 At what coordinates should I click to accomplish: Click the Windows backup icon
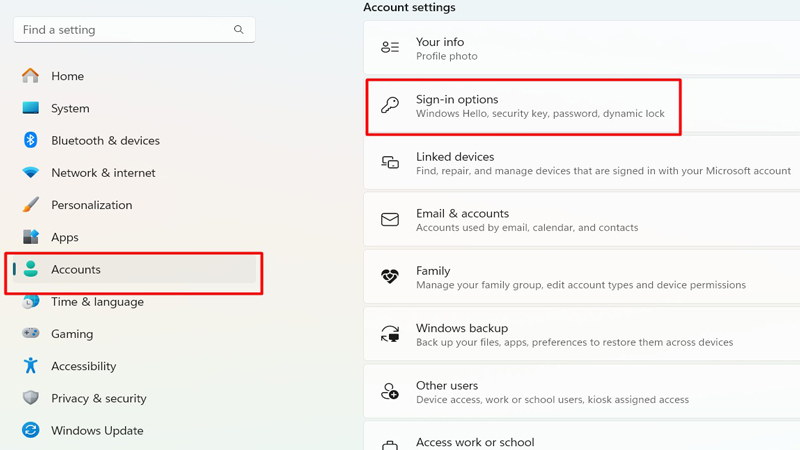(x=390, y=334)
